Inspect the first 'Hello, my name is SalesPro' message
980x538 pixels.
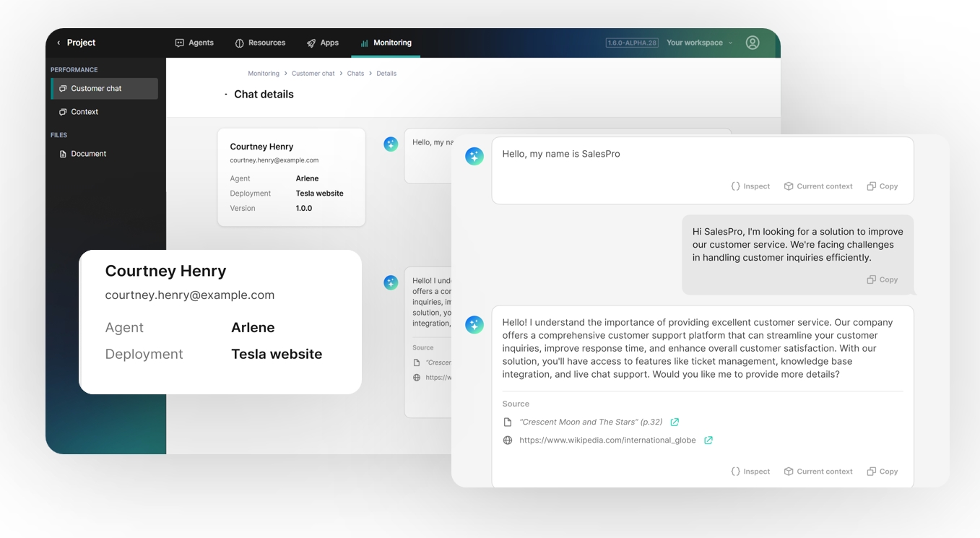coord(750,186)
